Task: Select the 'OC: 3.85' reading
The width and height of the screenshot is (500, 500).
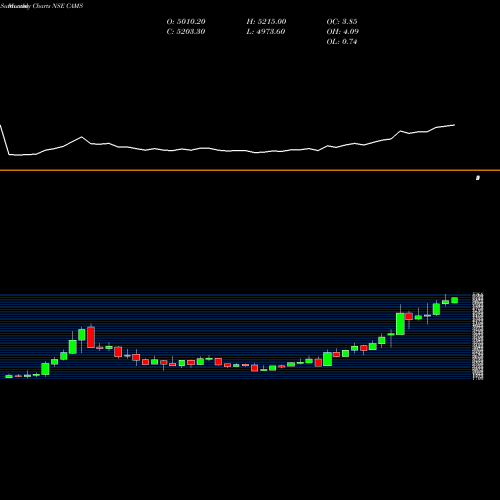Action: 342,22
